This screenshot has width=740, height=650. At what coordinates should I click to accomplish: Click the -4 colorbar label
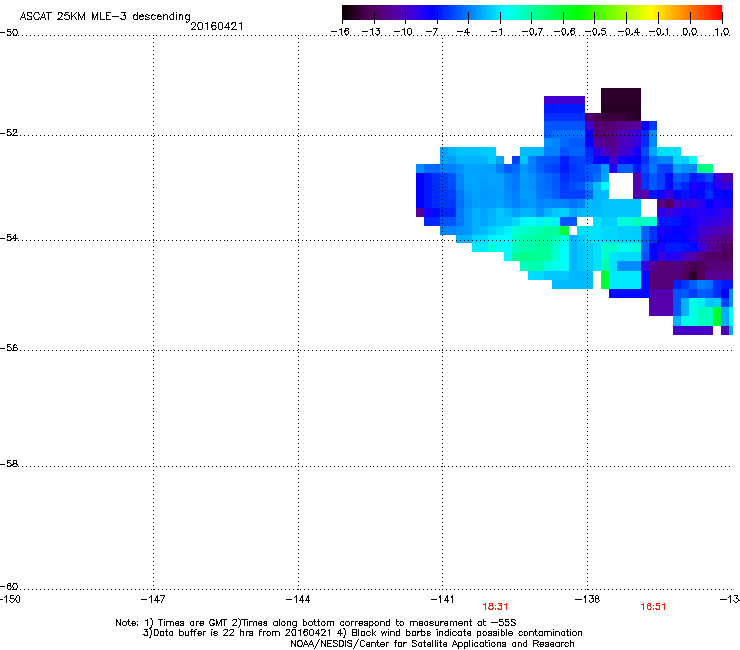click(463, 32)
